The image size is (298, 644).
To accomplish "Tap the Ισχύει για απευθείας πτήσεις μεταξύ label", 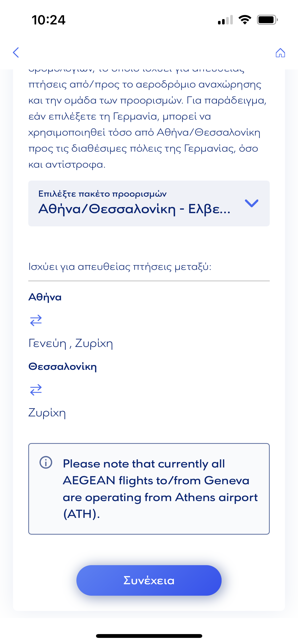I will click(x=120, y=267).
